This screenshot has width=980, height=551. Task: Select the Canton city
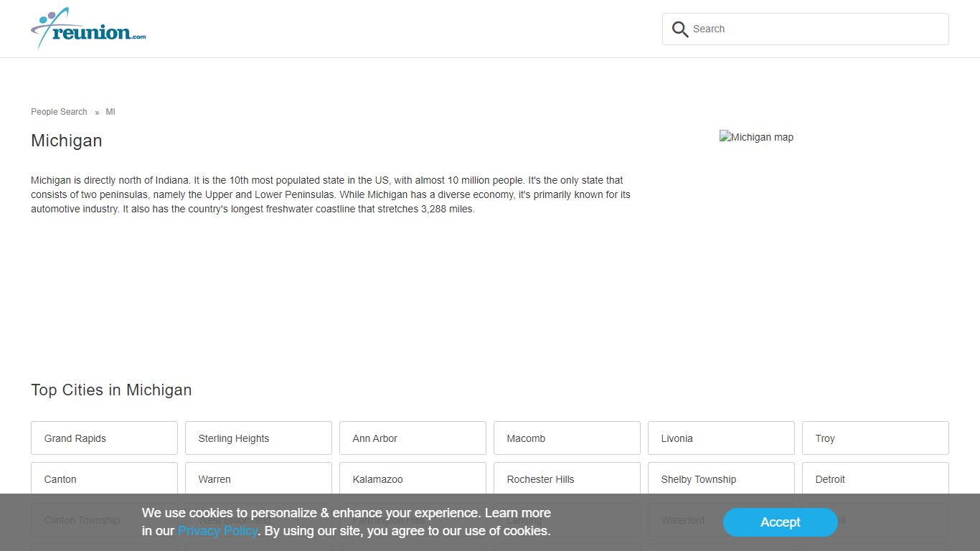pyautogui.click(x=104, y=479)
